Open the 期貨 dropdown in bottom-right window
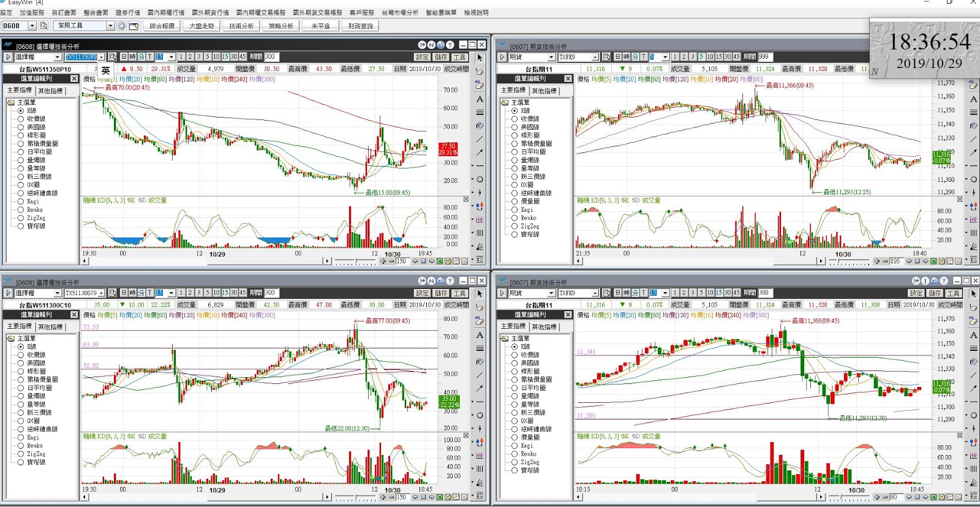The width and height of the screenshot is (980, 507). [x=551, y=293]
